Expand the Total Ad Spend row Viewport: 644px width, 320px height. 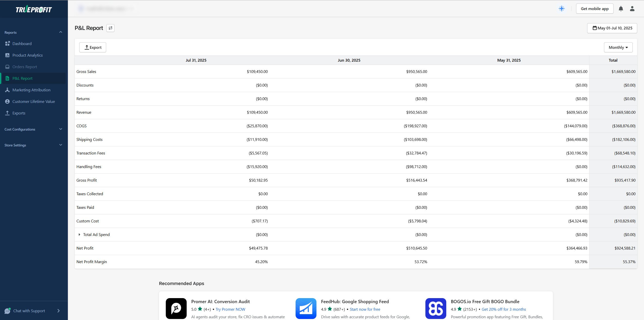(x=79, y=234)
